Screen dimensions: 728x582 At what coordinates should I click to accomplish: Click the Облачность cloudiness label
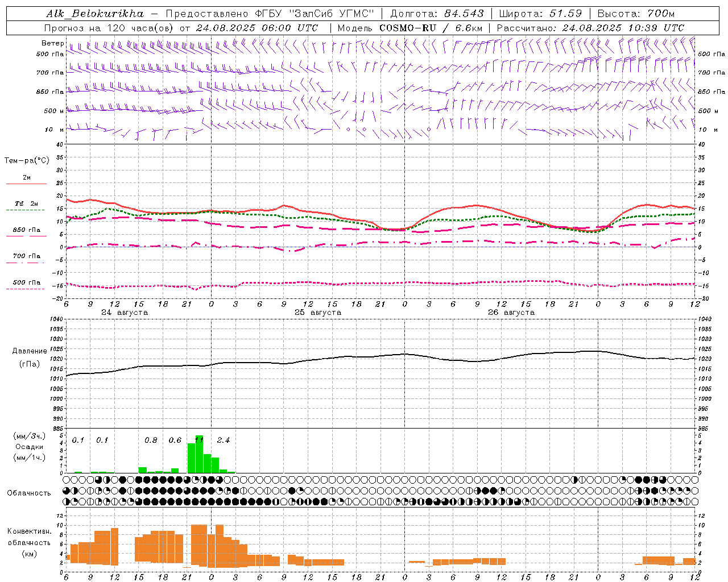point(29,493)
